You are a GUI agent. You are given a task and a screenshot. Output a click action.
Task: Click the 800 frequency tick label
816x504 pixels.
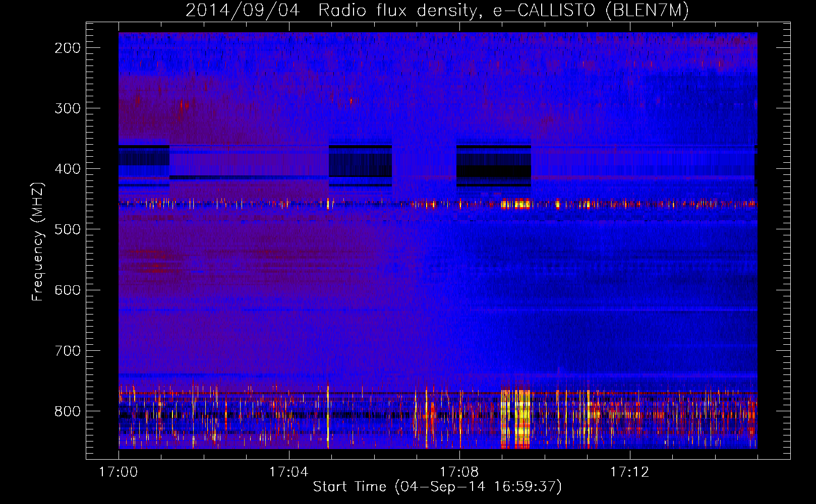coord(68,411)
